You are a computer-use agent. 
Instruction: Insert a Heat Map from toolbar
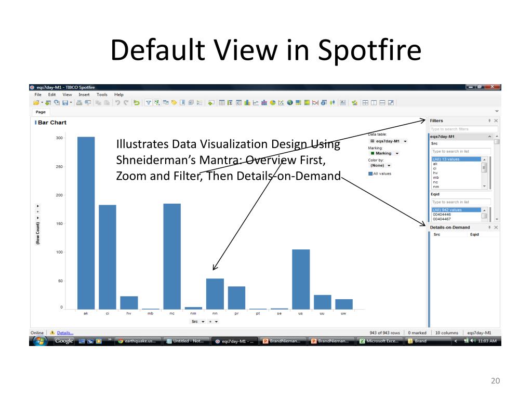[307, 102]
